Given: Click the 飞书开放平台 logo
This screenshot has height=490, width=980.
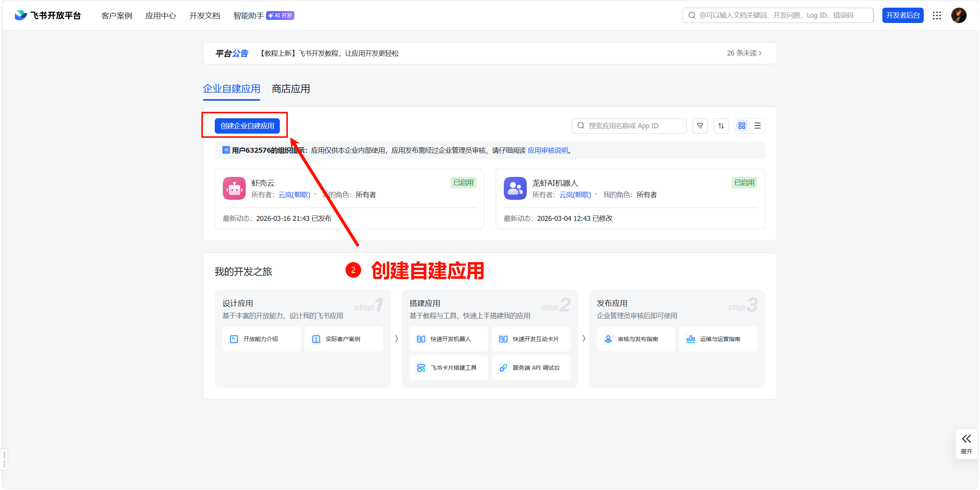Looking at the screenshot, I should (47, 15).
